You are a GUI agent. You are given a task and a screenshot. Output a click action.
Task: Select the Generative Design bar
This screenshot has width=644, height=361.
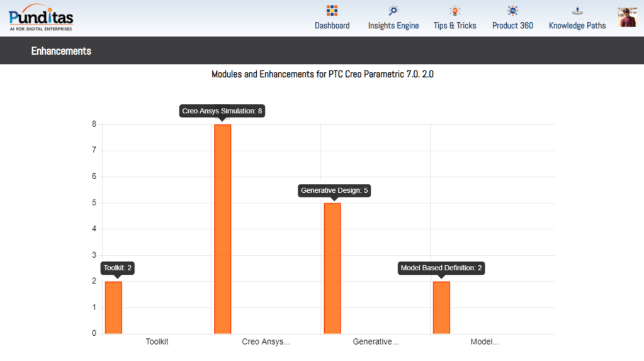(332, 268)
